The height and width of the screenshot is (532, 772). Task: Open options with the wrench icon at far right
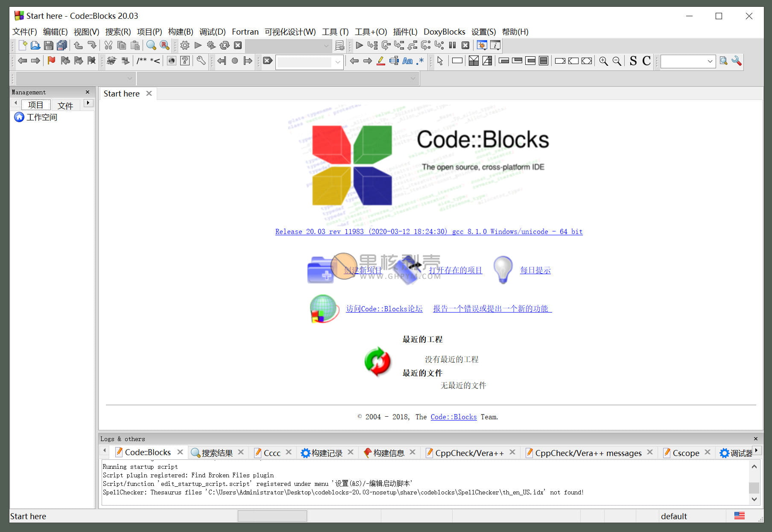point(736,61)
